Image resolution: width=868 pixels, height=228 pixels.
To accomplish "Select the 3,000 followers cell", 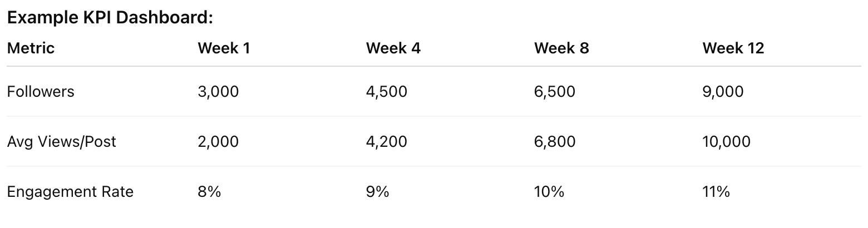I will pyautogui.click(x=218, y=92).
